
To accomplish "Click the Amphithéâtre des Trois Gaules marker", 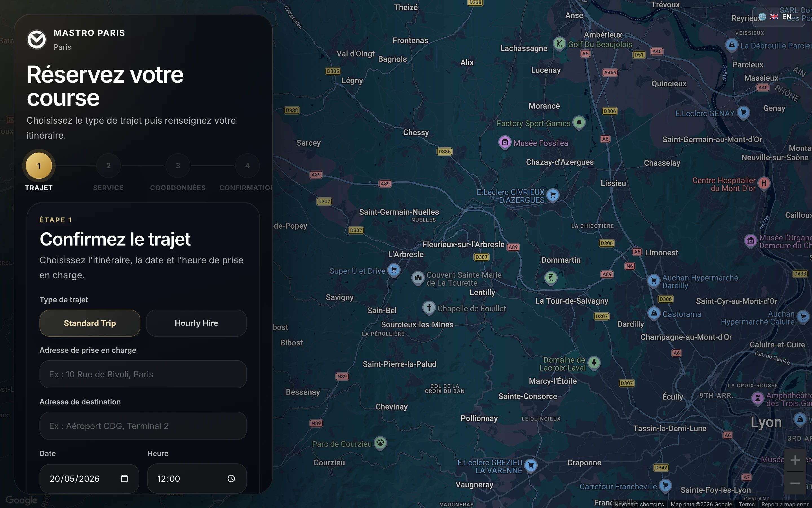I will click(x=758, y=398).
